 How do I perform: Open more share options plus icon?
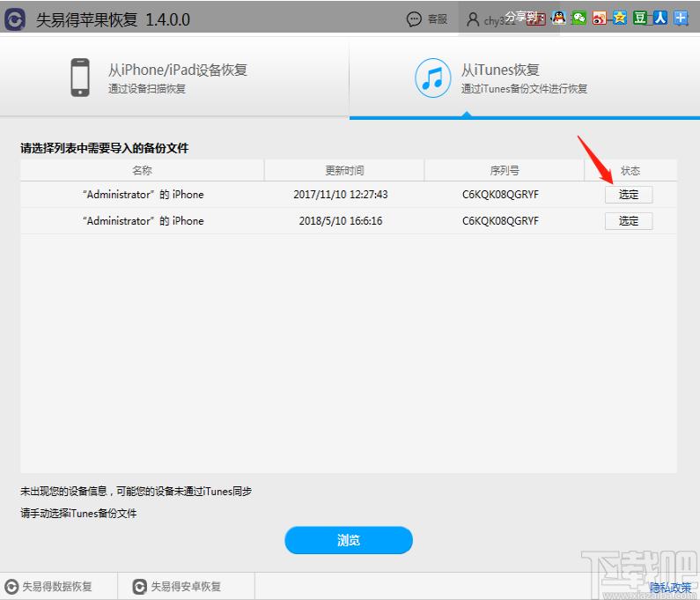coord(682,18)
